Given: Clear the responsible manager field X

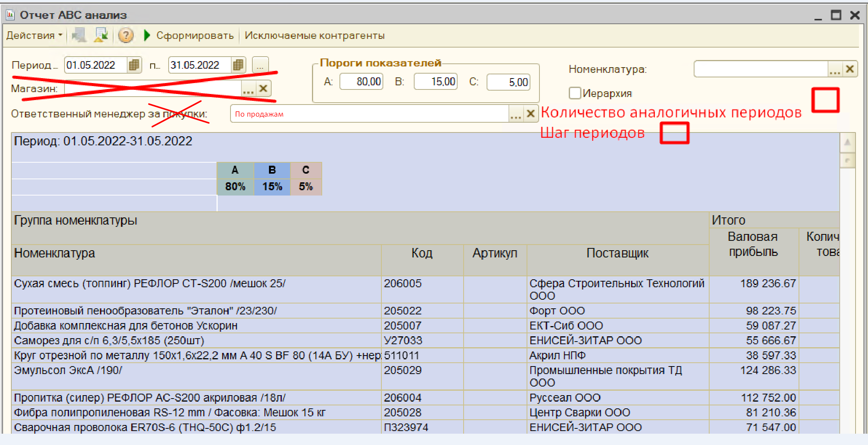Looking at the screenshot, I should [530, 114].
